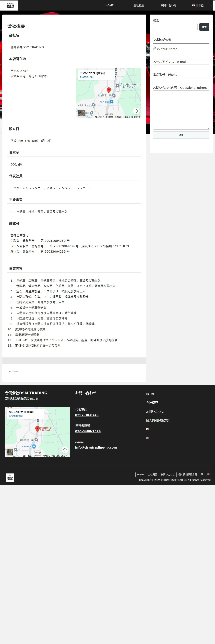This screenshot has height=644, width=215.
Task: Click 会社概要 in the bottom footer bar
Action: click(x=152, y=474)
